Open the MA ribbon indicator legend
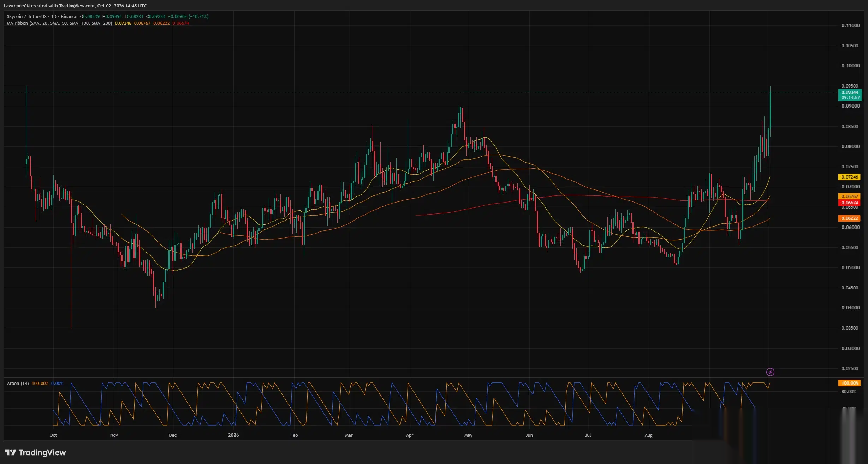 pyautogui.click(x=59, y=23)
